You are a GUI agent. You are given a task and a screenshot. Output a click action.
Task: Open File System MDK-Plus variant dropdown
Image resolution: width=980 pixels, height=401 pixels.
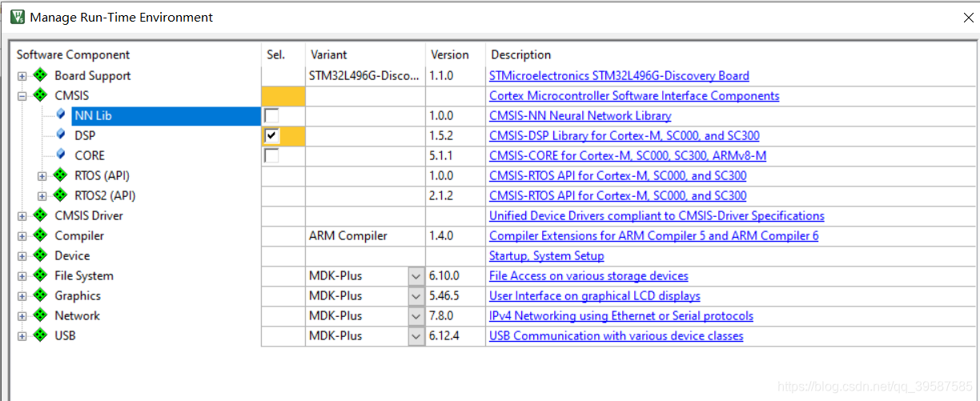(416, 276)
